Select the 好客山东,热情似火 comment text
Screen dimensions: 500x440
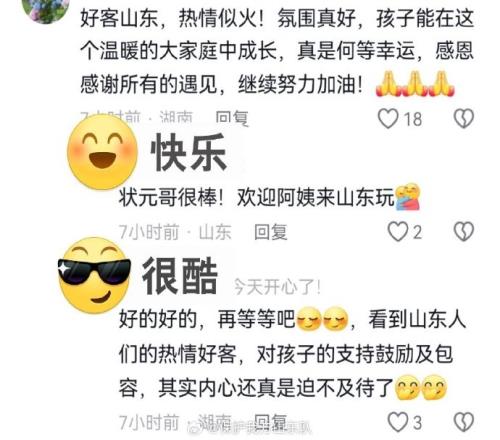click(277, 51)
